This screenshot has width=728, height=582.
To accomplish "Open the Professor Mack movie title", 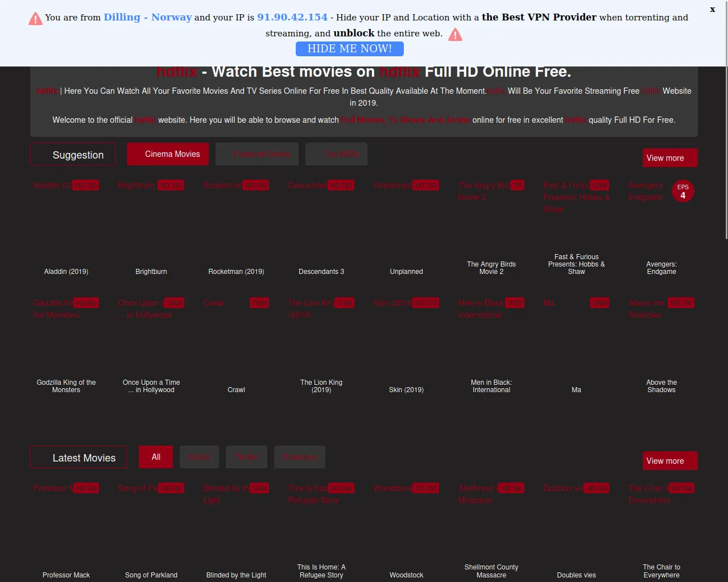I will click(66, 575).
